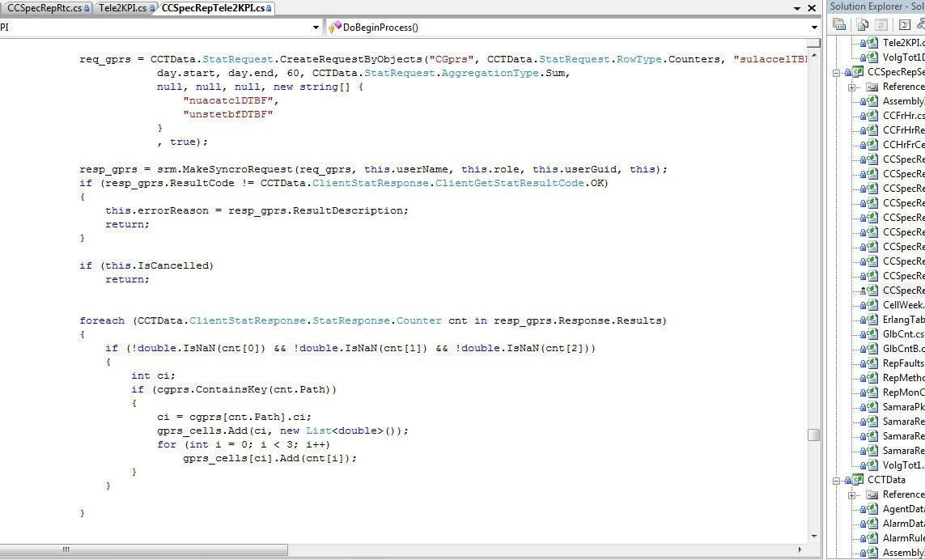Image resolution: width=925 pixels, height=560 pixels.
Task: Click the "CGprs" string literal in code
Action: (x=452, y=59)
